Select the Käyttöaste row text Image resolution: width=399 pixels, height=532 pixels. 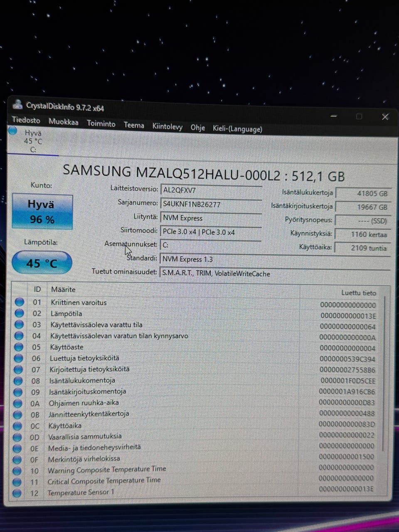[x=67, y=347]
